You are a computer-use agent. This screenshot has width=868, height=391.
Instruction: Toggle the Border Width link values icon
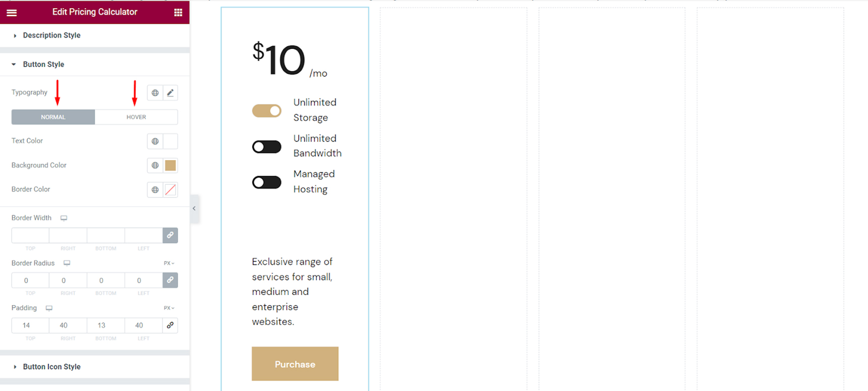click(170, 235)
